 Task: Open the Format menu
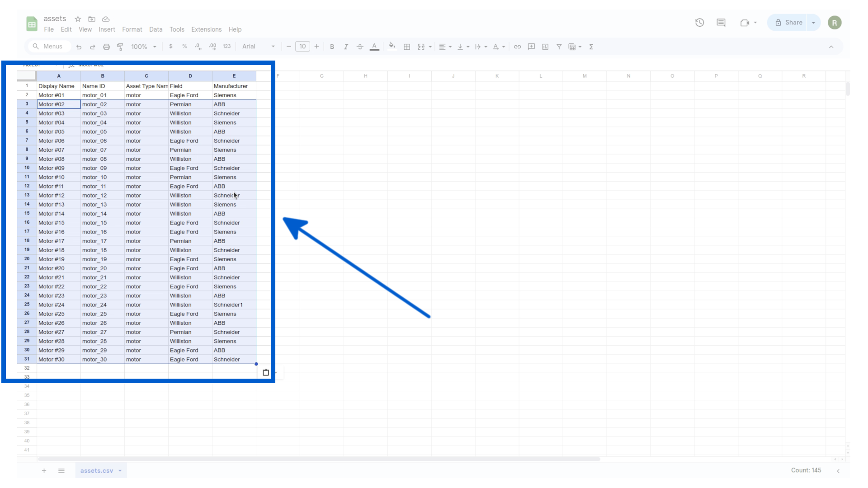(132, 29)
